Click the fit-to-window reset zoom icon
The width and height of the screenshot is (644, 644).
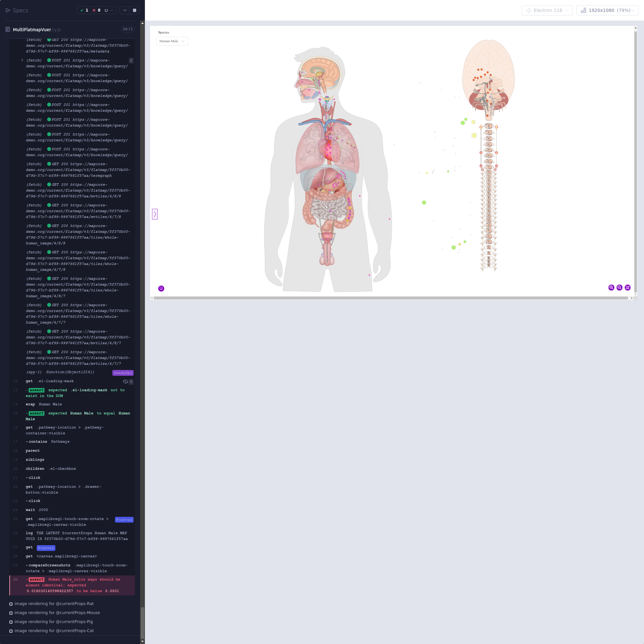coord(627,287)
